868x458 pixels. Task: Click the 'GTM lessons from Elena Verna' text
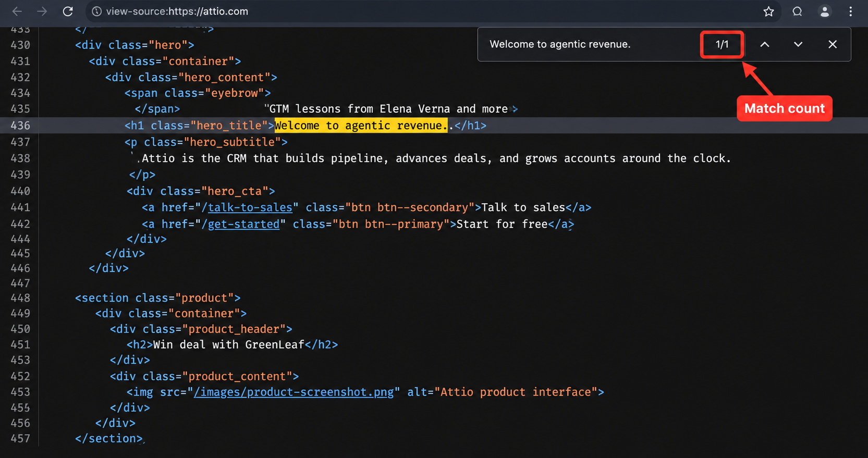click(x=360, y=109)
